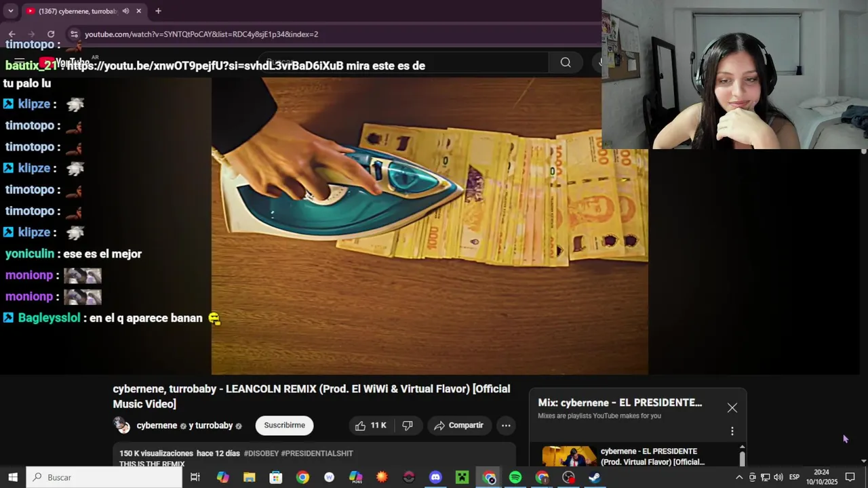The width and height of the screenshot is (868, 488).
Task: Close the cybernene YouTube browser tab
Action: point(138,11)
